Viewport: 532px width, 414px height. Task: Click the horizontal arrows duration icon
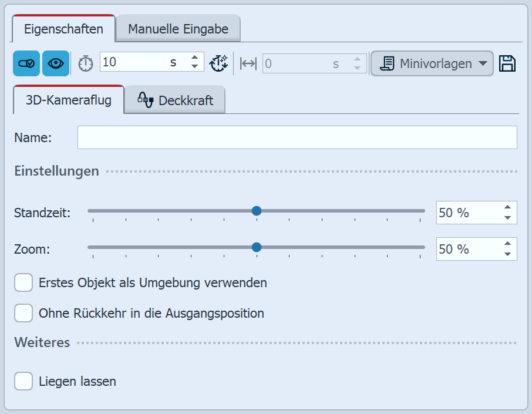(x=247, y=63)
